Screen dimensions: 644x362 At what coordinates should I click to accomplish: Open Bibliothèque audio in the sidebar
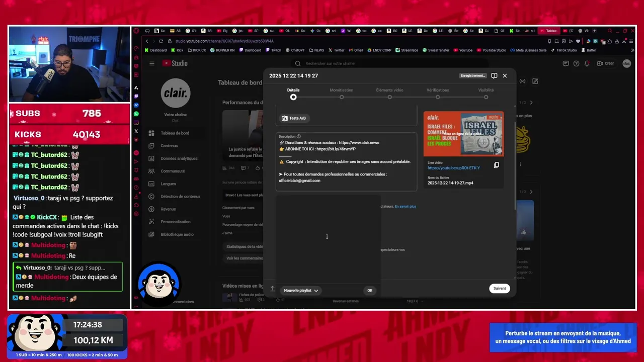(177, 234)
